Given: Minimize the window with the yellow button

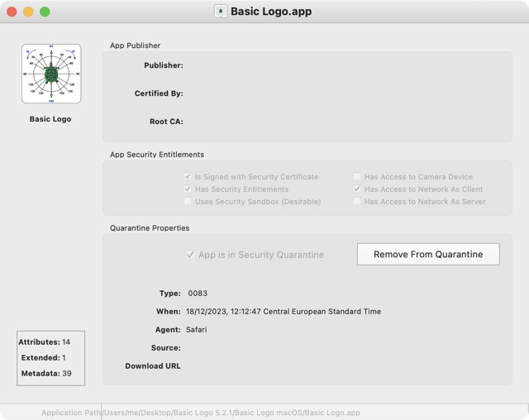Looking at the screenshot, I should click(x=28, y=12).
